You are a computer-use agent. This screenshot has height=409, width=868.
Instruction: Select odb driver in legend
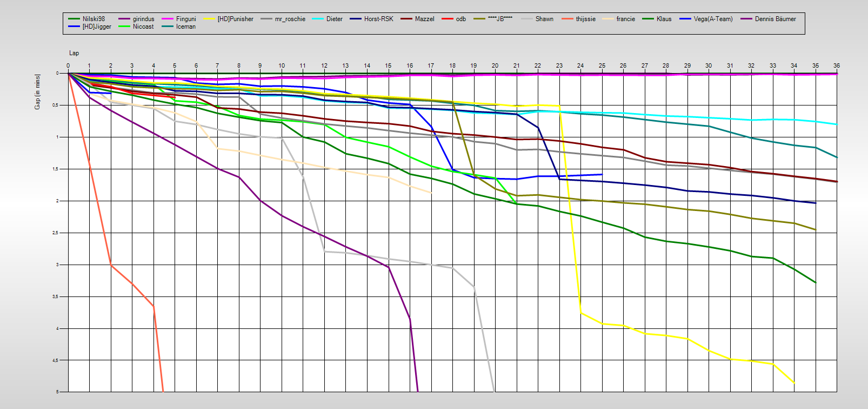coord(460,19)
